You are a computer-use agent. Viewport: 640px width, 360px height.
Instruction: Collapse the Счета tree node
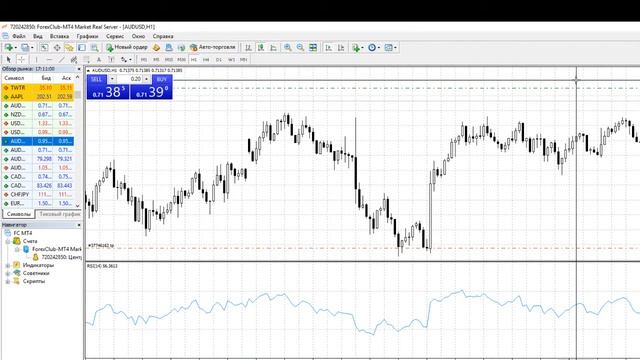[x=8, y=241]
